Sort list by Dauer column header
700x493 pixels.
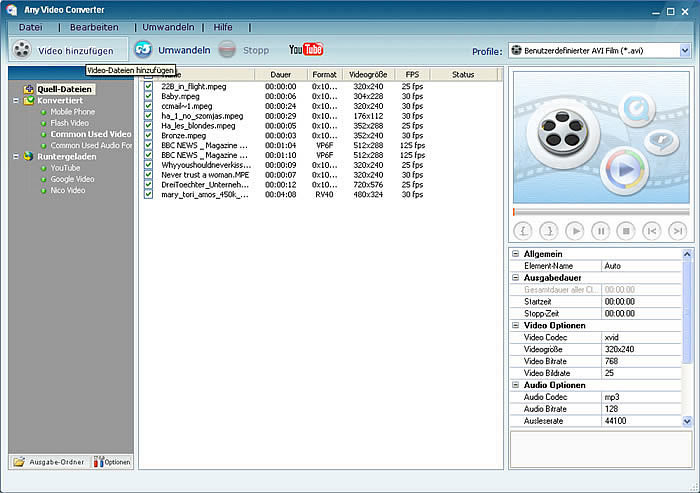click(x=281, y=75)
